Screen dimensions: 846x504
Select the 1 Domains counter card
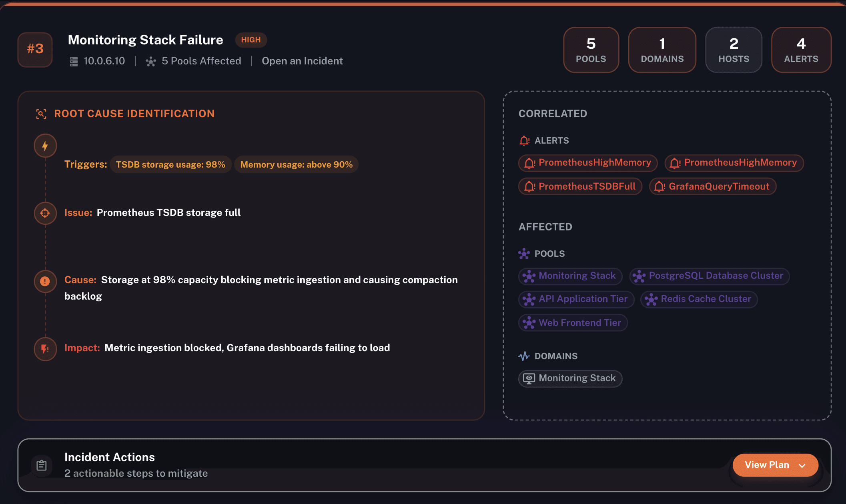662,50
